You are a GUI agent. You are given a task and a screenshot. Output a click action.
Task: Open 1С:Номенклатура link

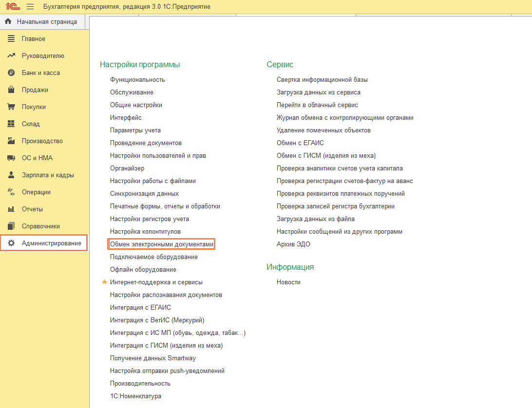click(135, 396)
